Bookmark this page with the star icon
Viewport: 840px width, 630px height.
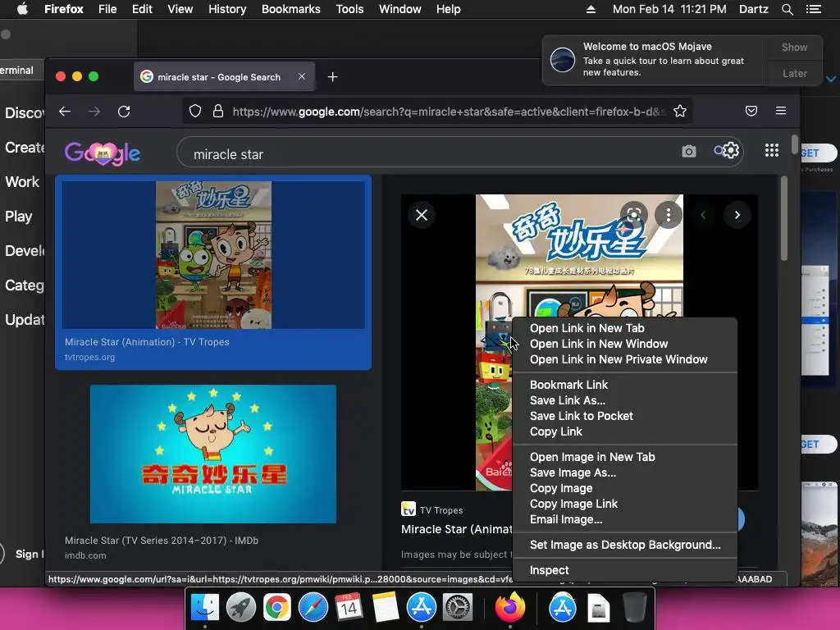[680, 111]
